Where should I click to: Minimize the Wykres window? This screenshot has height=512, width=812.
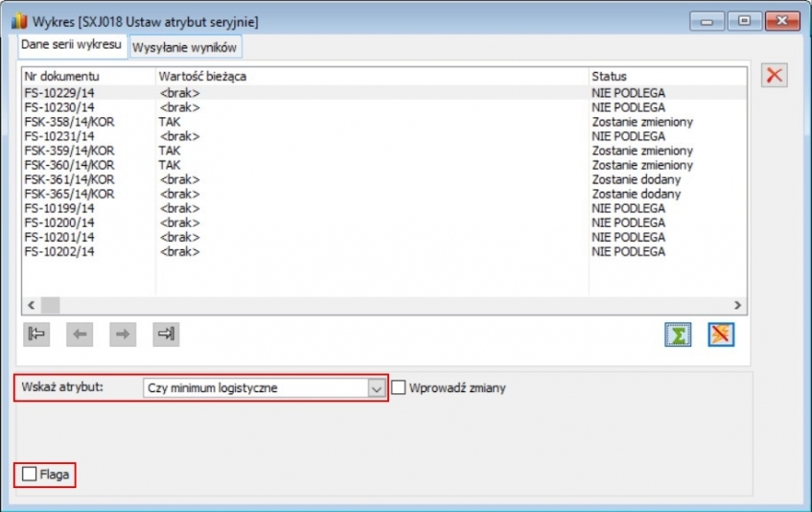coord(707,21)
